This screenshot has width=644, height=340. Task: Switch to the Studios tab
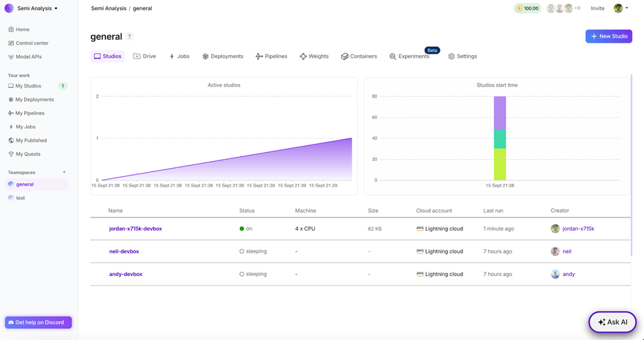pyautogui.click(x=107, y=56)
